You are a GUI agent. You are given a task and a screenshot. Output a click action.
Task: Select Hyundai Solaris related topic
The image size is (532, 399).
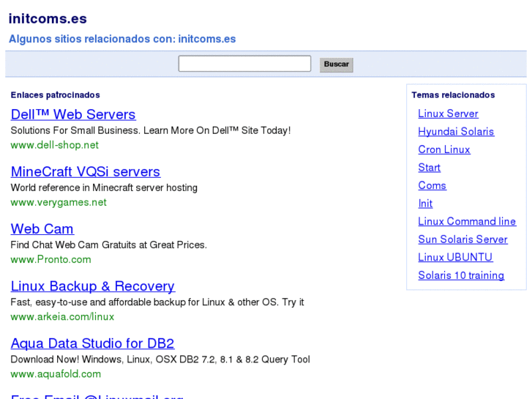[456, 132]
